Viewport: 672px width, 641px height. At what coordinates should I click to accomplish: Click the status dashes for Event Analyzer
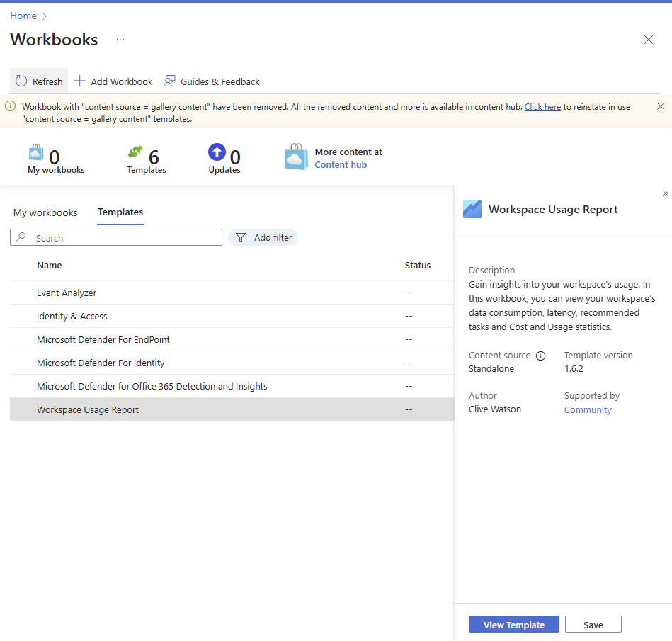click(x=409, y=293)
